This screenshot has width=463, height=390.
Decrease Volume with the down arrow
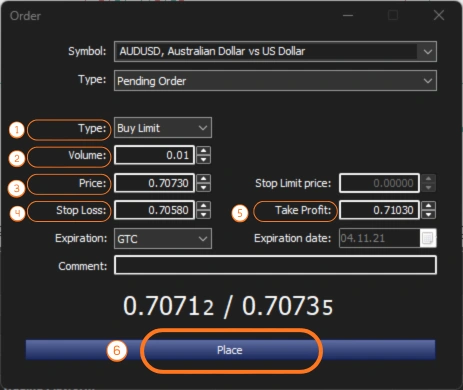click(203, 160)
